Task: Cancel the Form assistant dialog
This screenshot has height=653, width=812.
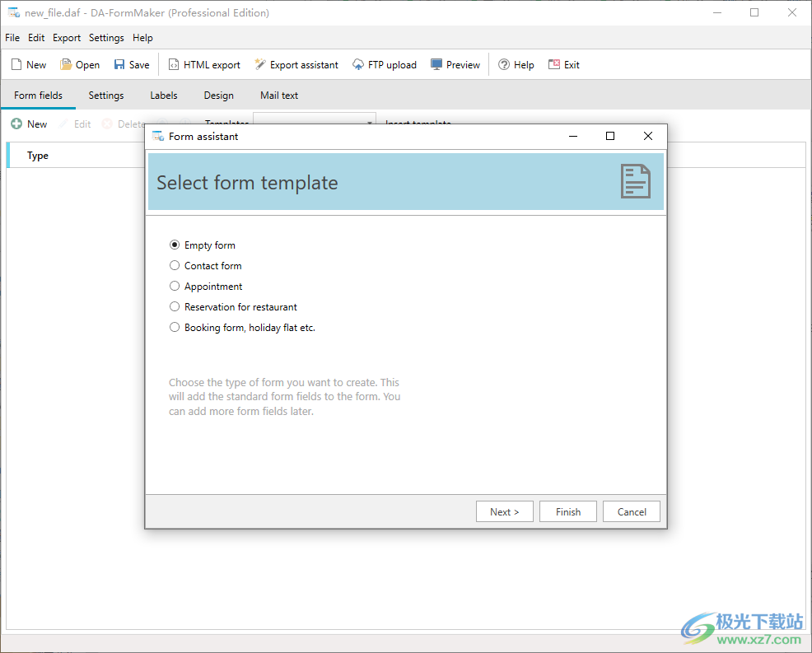Action: pyautogui.click(x=631, y=511)
